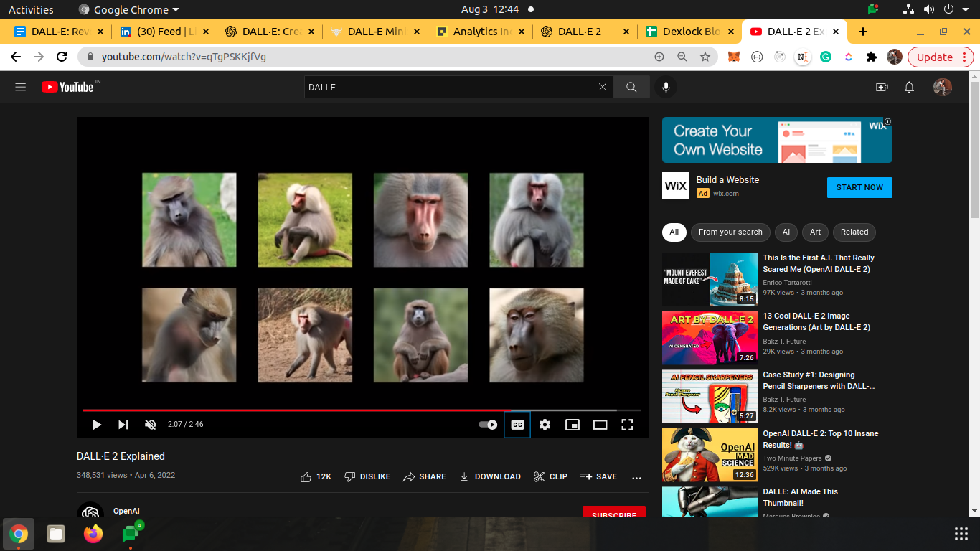The image size is (980, 551).
Task: Open the notifications bell
Action: [909, 87]
